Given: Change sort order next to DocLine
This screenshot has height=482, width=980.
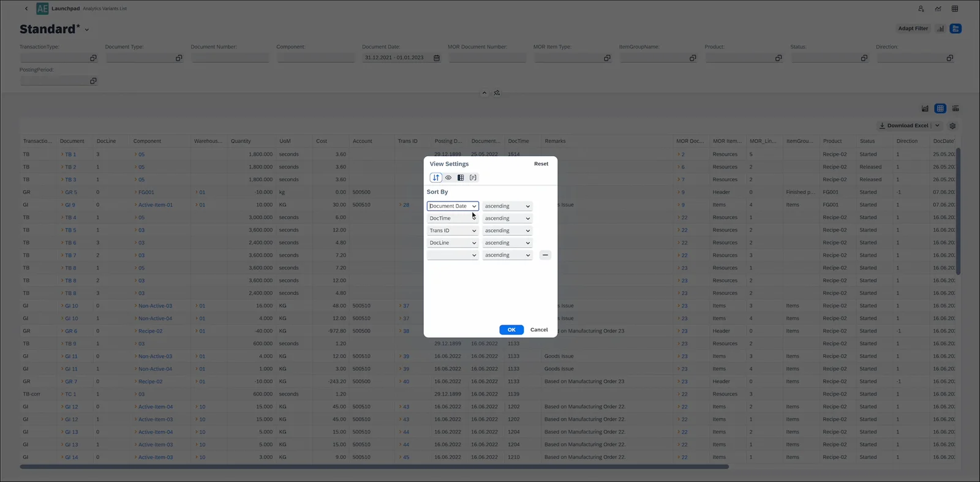Looking at the screenshot, I should [507, 243].
